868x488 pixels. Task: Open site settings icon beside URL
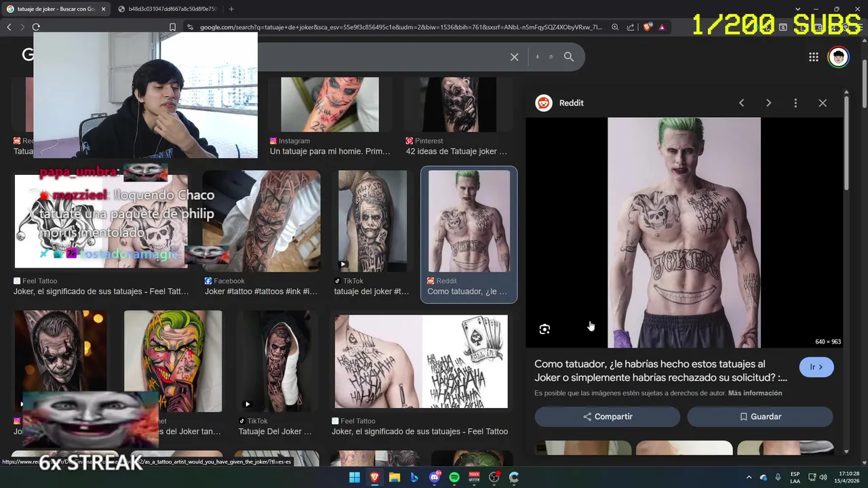[x=190, y=27]
